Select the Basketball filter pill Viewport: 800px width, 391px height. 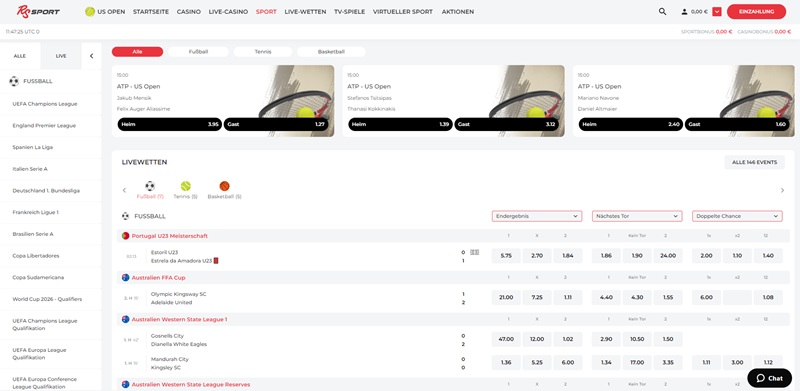point(331,52)
